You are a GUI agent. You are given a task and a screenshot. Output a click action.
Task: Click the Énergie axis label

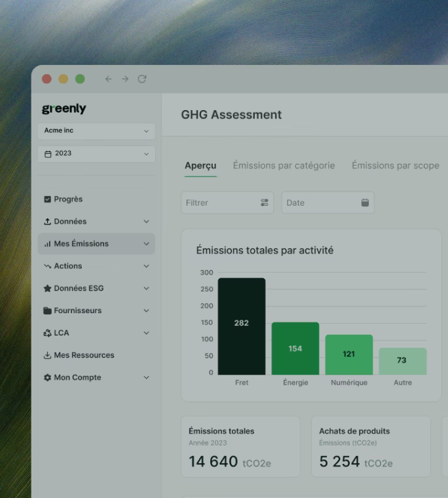(x=295, y=383)
